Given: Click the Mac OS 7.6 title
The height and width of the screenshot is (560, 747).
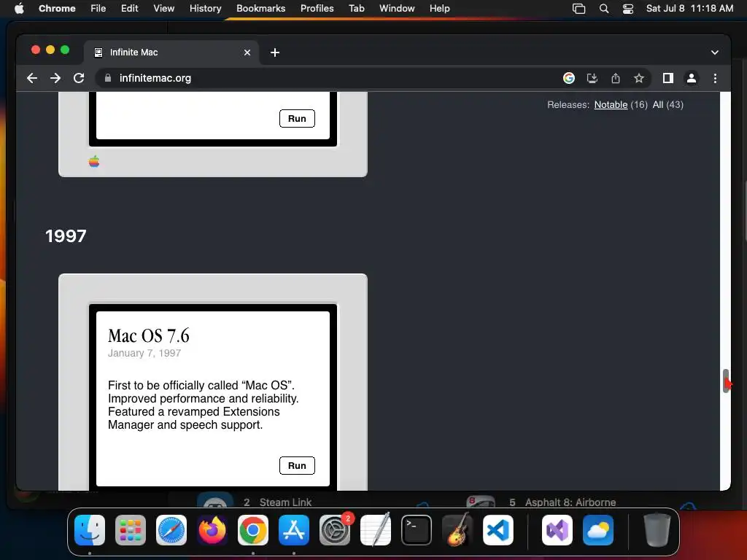Looking at the screenshot, I should coord(149,335).
